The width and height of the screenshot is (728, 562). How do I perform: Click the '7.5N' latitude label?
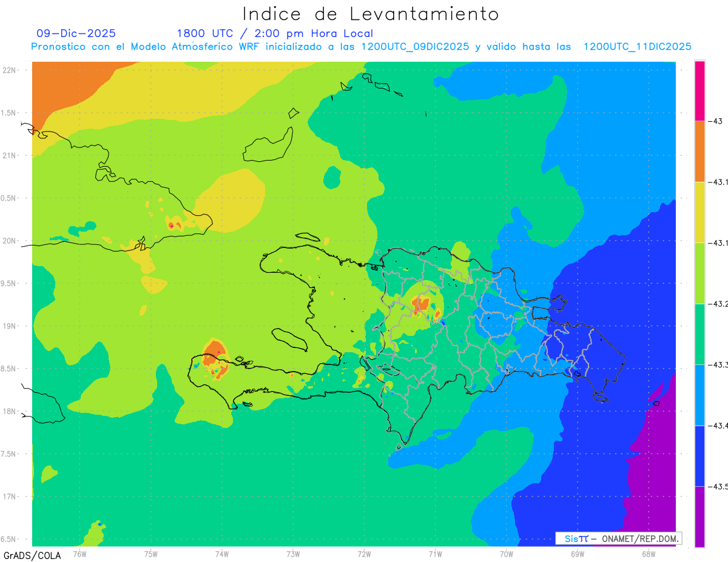click(8, 454)
